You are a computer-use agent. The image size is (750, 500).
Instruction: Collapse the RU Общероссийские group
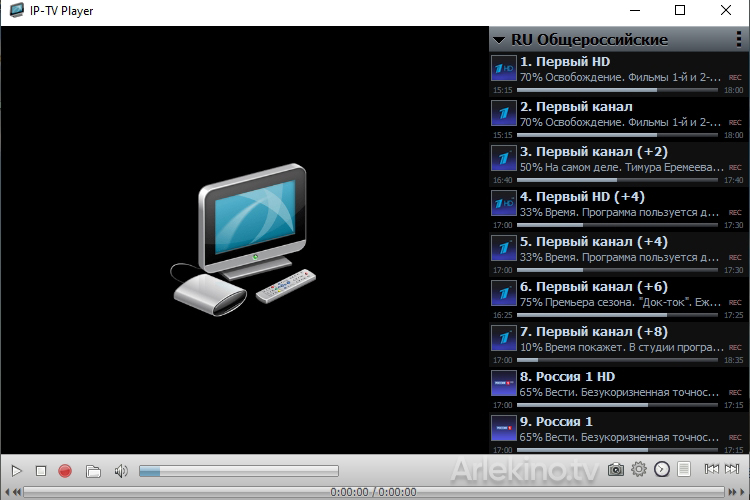[499, 40]
